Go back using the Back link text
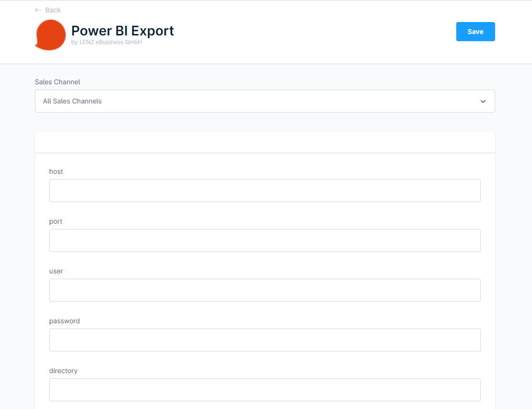This screenshot has height=409, width=532. pyautogui.click(x=53, y=10)
